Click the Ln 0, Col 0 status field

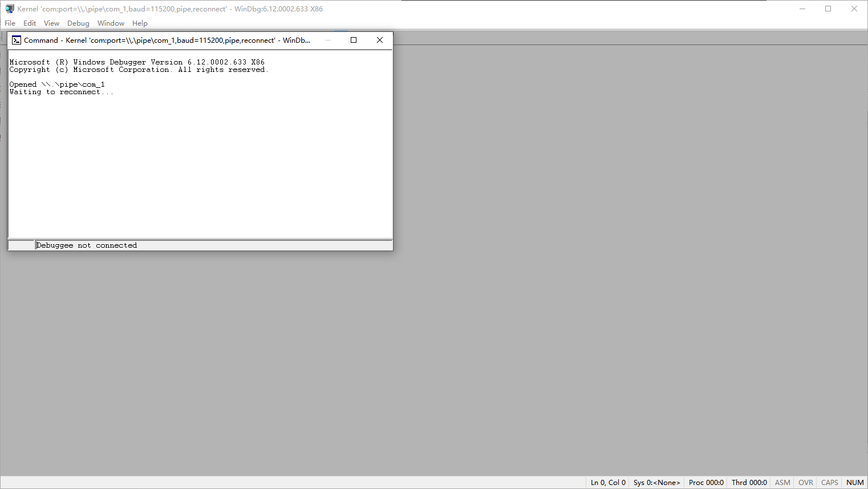tap(607, 482)
